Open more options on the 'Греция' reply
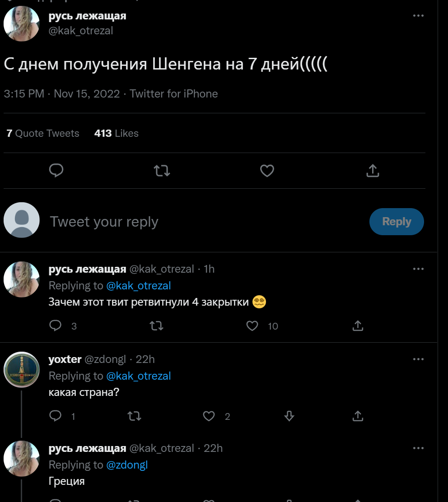Screen dimensions: 448x502 click(418, 448)
